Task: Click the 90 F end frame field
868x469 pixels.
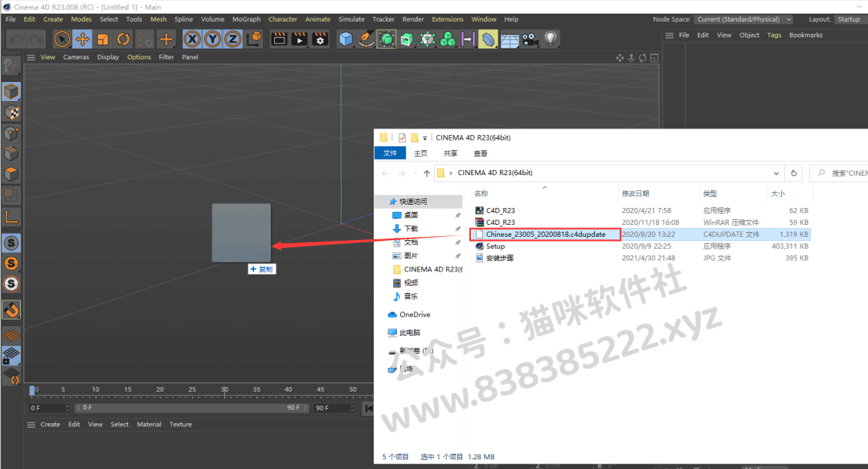Action: (334, 408)
